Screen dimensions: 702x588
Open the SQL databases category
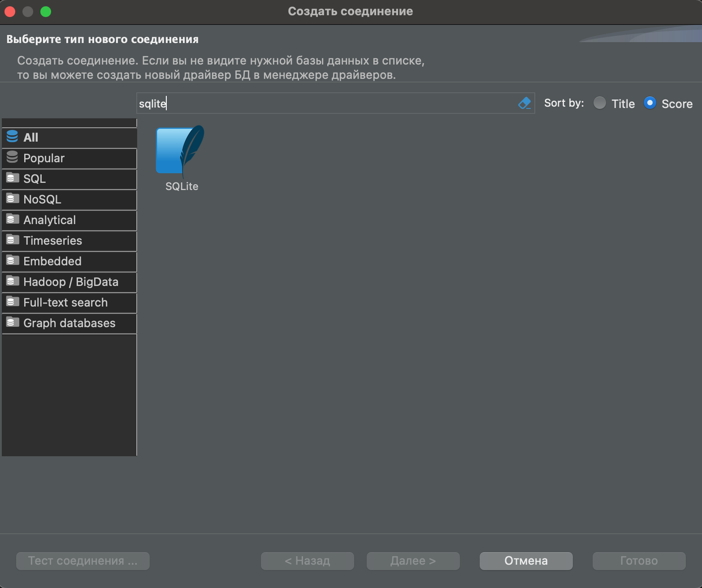click(x=34, y=178)
